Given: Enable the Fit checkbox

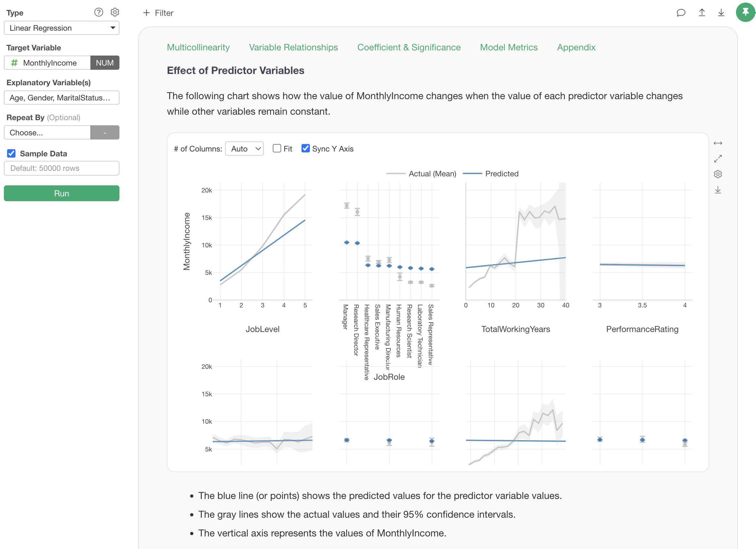Looking at the screenshot, I should pyautogui.click(x=277, y=149).
